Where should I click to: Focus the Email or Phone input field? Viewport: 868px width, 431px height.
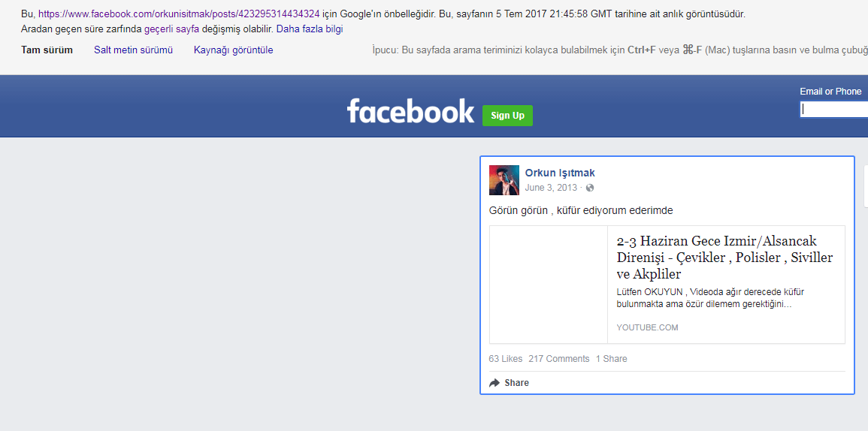tap(834, 110)
